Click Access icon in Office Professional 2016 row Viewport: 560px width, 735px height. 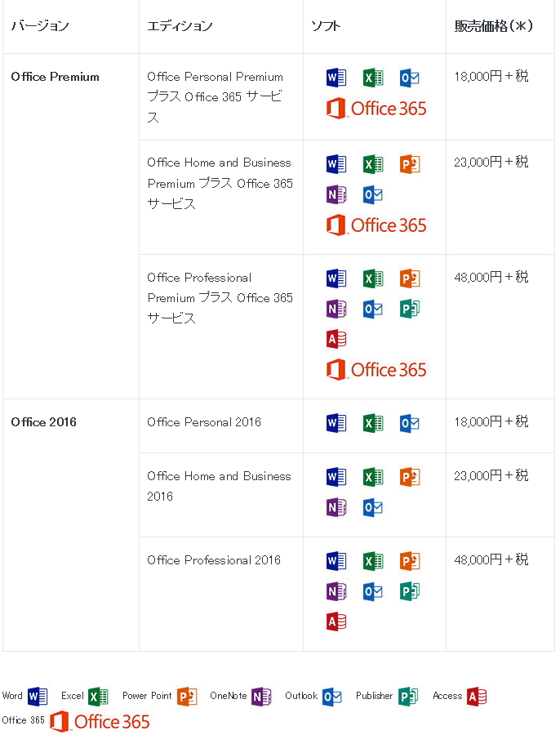click(x=336, y=621)
